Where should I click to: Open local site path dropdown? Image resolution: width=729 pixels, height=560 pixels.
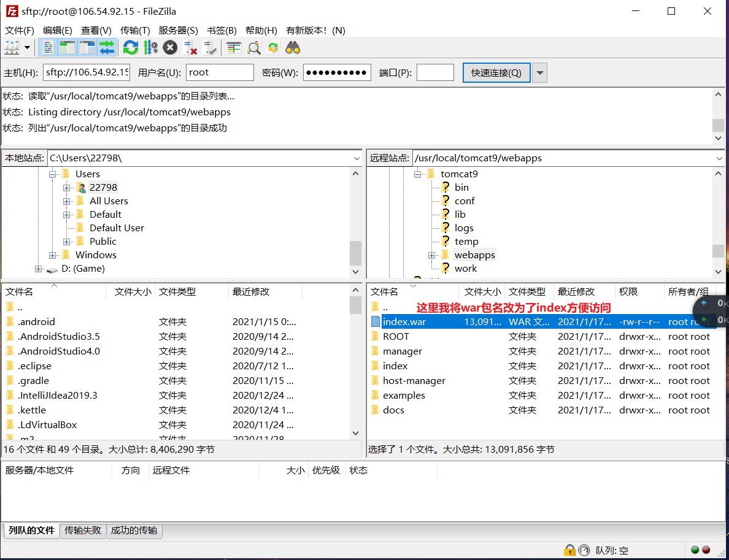click(357, 158)
